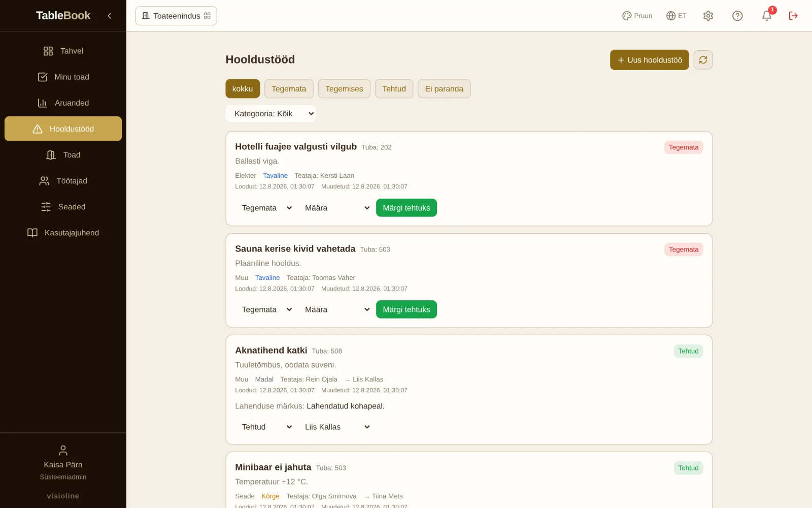Viewport: 812px width, 508px height.
Task: Click the Tuba: 508 room label
Action: (x=327, y=351)
